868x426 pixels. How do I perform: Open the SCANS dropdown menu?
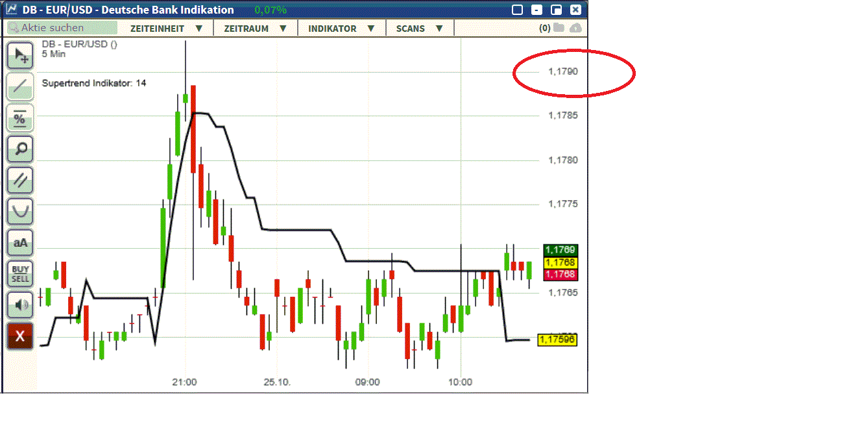tap(420, 29)
